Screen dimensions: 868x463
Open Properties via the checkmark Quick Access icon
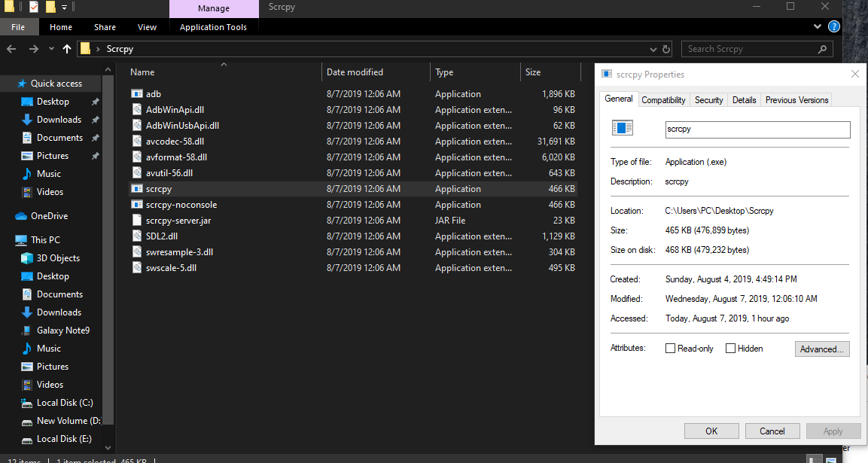tap(33, 6)
